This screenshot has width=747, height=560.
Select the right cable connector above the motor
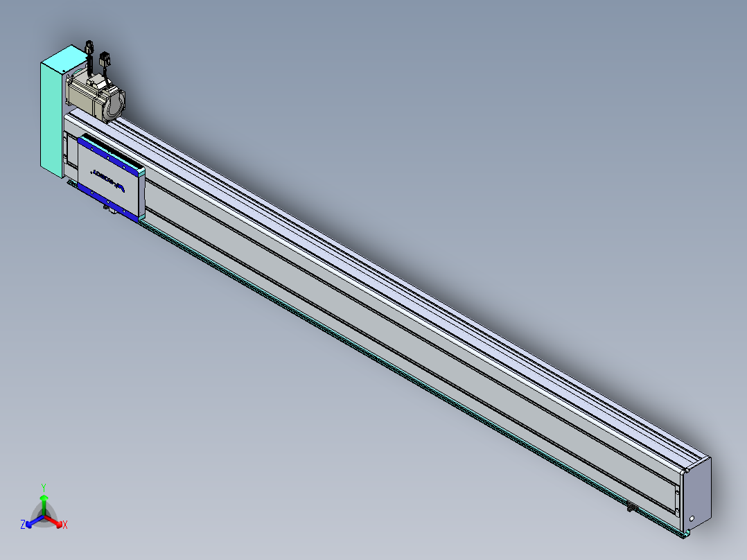(x=105, y=60)
